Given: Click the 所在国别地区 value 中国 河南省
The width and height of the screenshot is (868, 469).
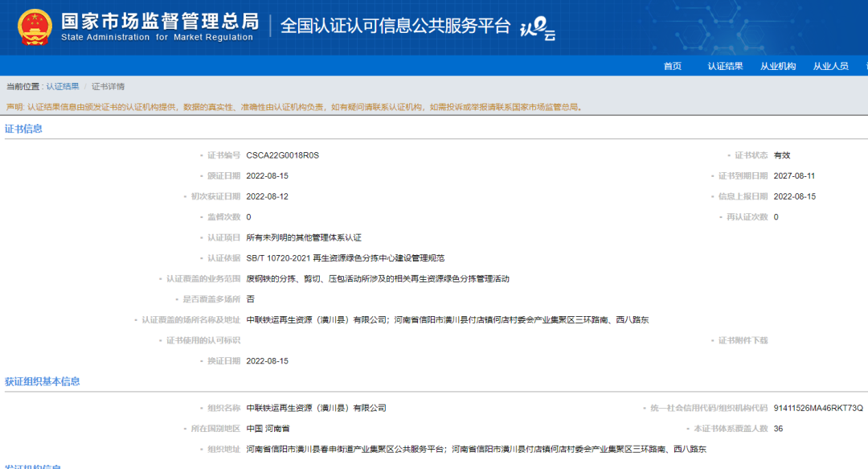Looking at the screenshot, I should pyautogui.click(x=268, y=428).
